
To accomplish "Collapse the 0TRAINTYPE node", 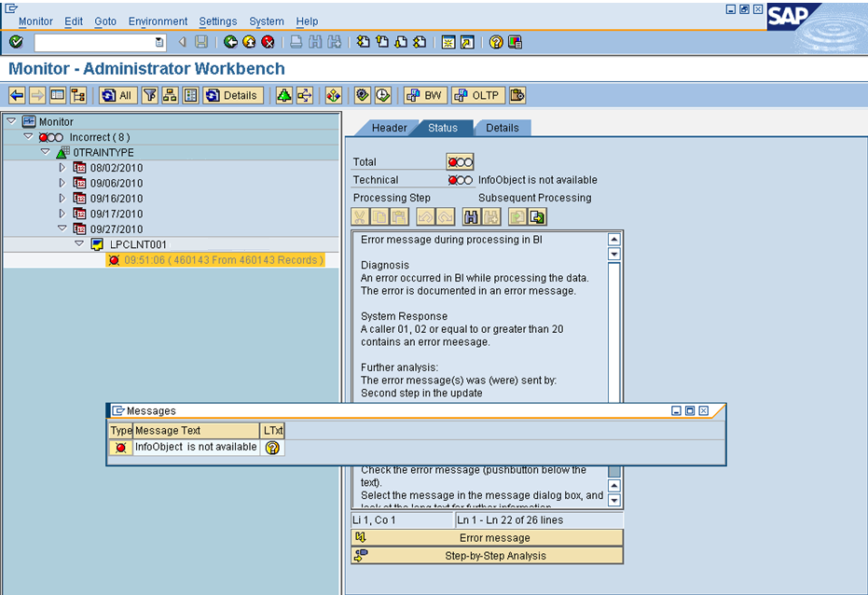I will (x=46, y=152).
